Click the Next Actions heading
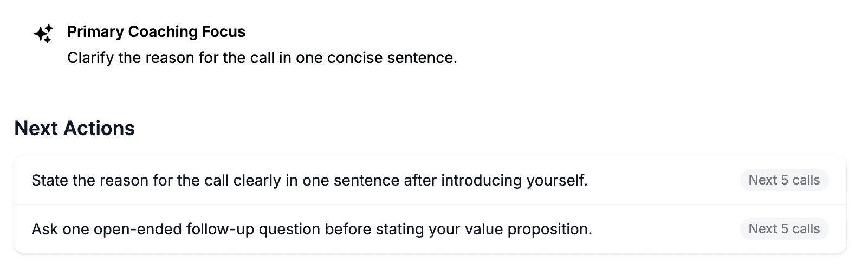 [x=74, y=128]
